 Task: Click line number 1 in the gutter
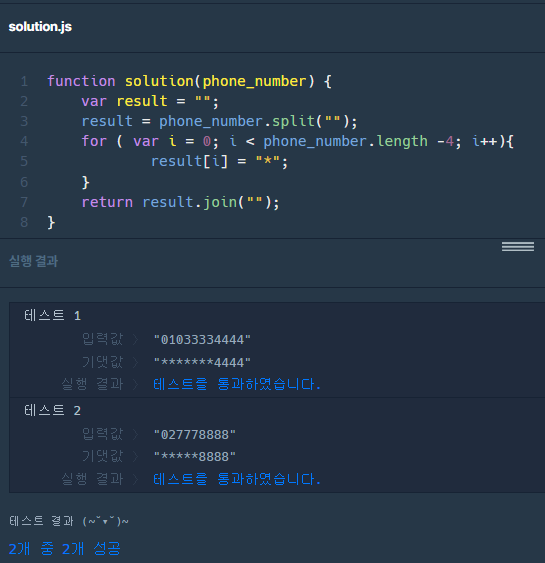pos(24,82)
